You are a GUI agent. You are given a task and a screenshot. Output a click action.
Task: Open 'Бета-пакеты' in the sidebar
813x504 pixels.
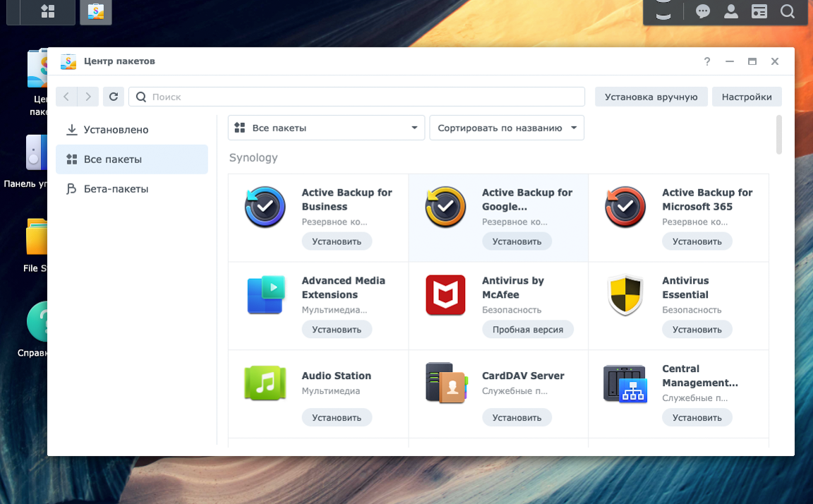(132, 188)
